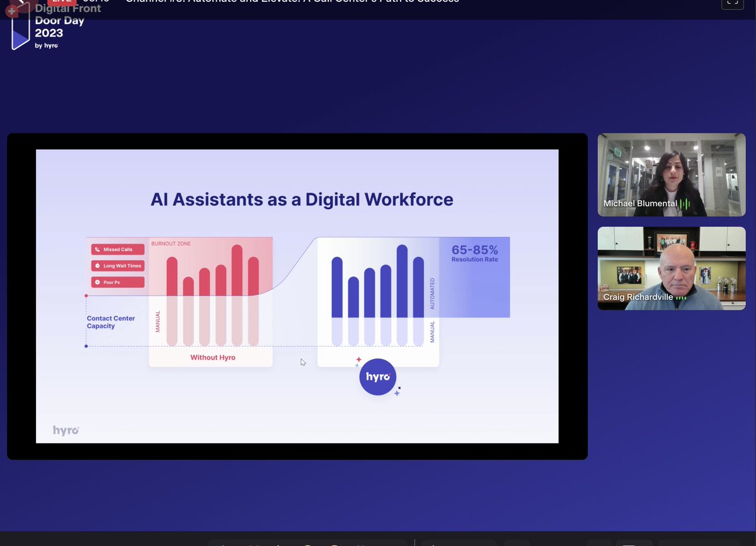Click the back arrow in the top left corner

(21, 2)
